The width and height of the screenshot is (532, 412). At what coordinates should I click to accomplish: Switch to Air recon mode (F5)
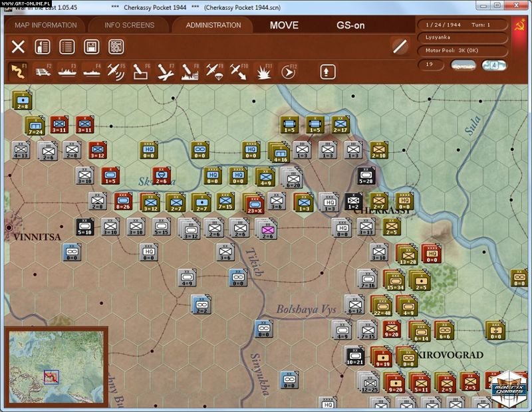(116, 71)
